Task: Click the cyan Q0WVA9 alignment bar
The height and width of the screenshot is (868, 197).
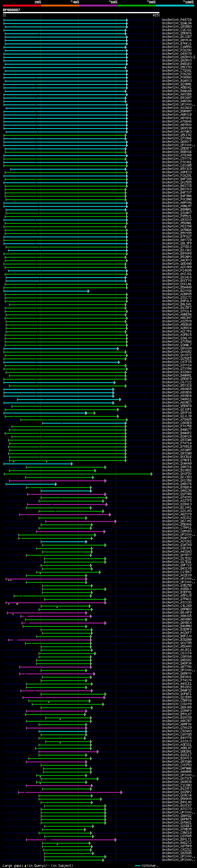Action: pos(38,464)
